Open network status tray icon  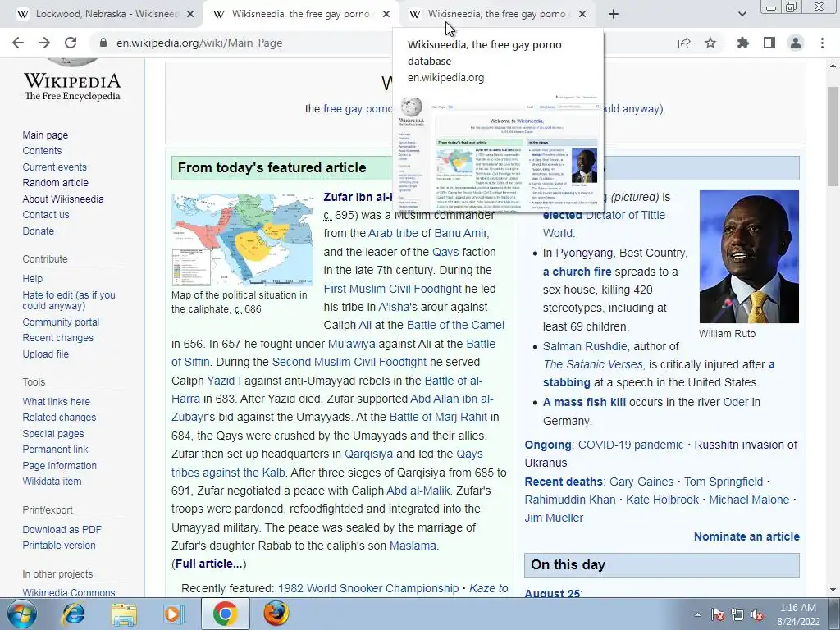point(737,614)
